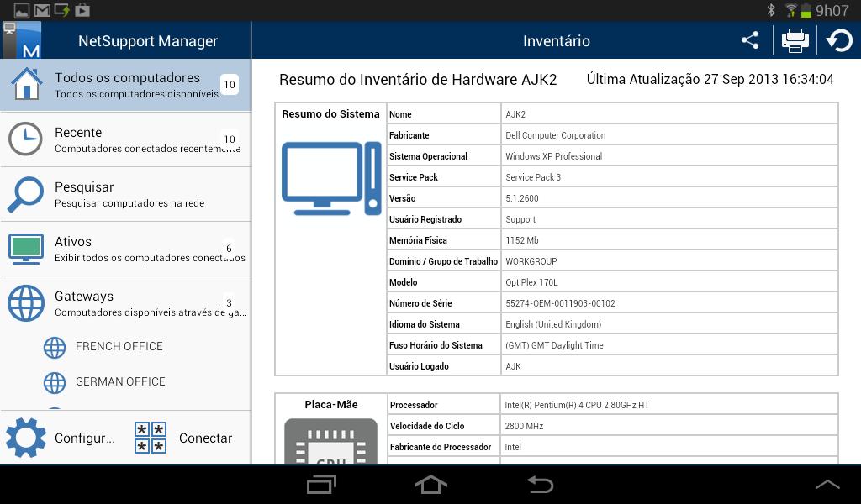The height and width of the screenshot is (504, 861).
Task: Open Recente connected computers
Action: [126, 139]
